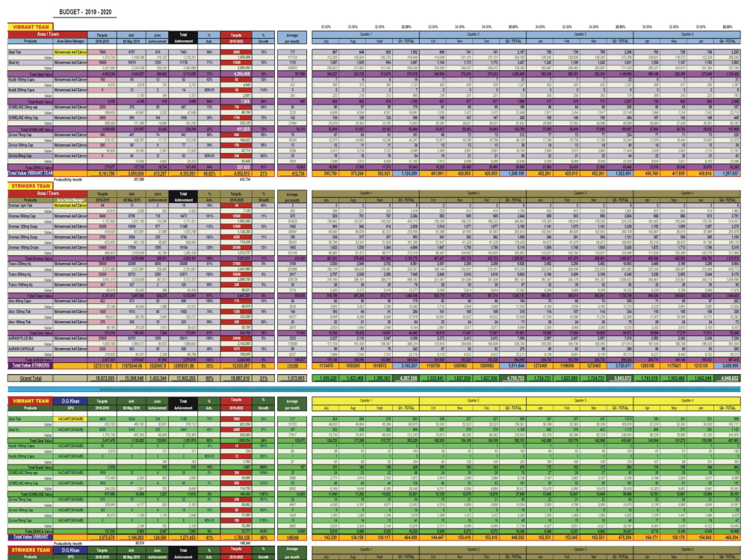Select the 411,825 Total SOMELINZ target cell
Screen dimensions: 747x560
[x=236, y=129]
